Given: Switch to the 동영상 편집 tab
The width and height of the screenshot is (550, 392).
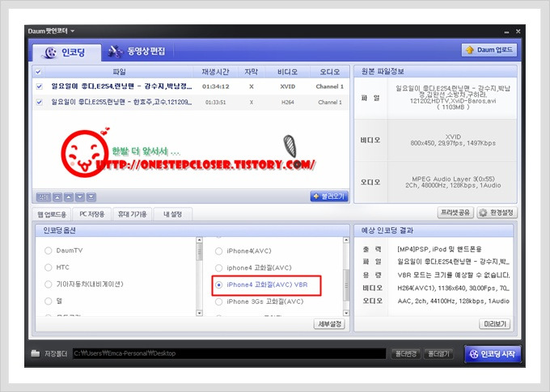Looking at the screenshot, I should (x=137, y=52).
